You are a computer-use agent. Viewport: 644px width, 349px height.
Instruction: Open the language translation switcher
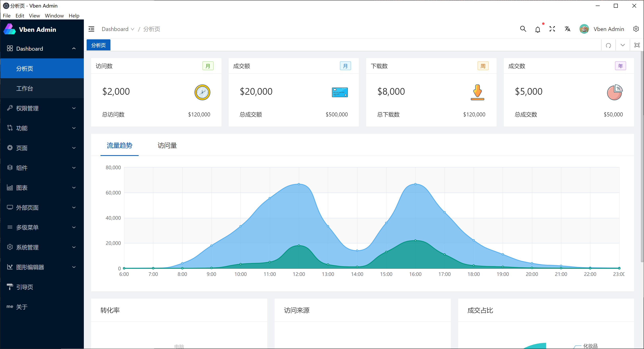coord(567,29)
